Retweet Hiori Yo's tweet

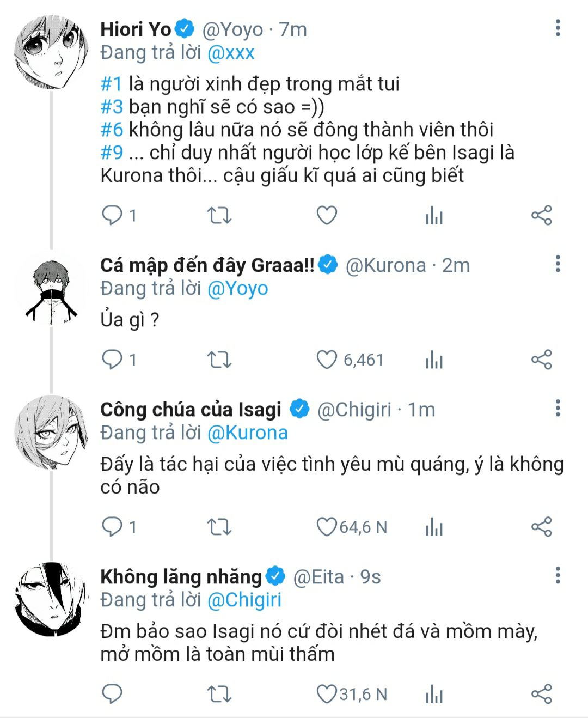[219, 216]
